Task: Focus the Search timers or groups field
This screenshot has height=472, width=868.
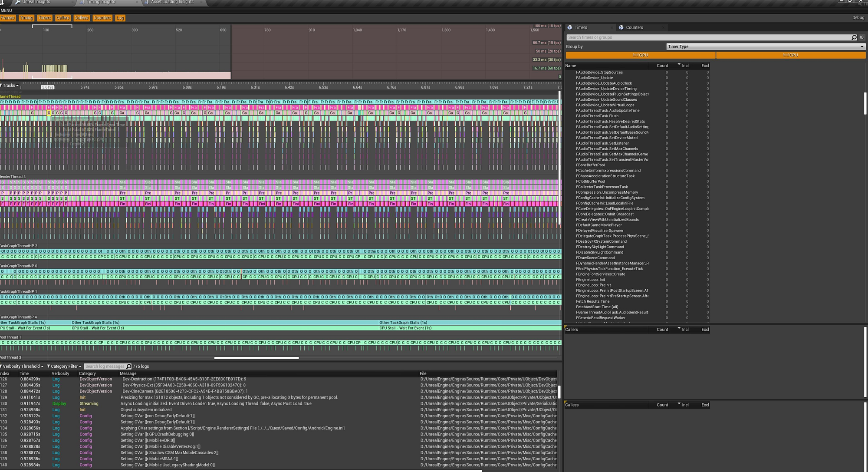Action: point(709,37)
